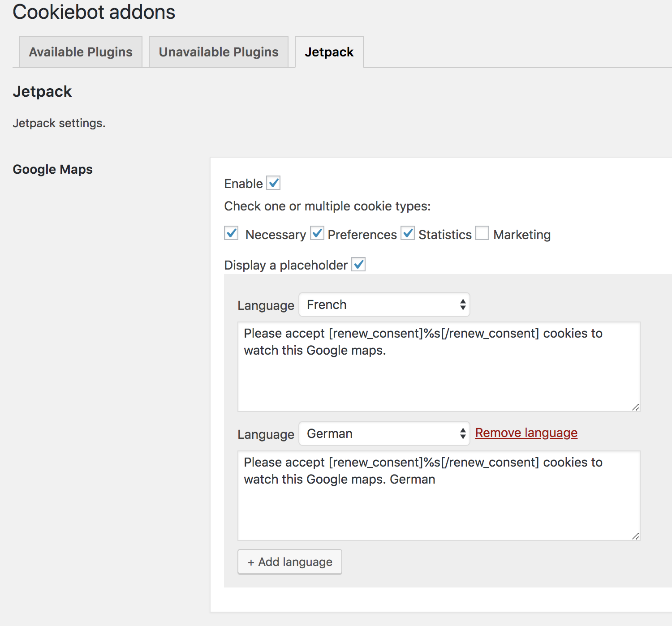This screenshot has width=672, height=626.
Task: Disable the Statistics cookie type checkbox
Action: [x=408, y=233]
